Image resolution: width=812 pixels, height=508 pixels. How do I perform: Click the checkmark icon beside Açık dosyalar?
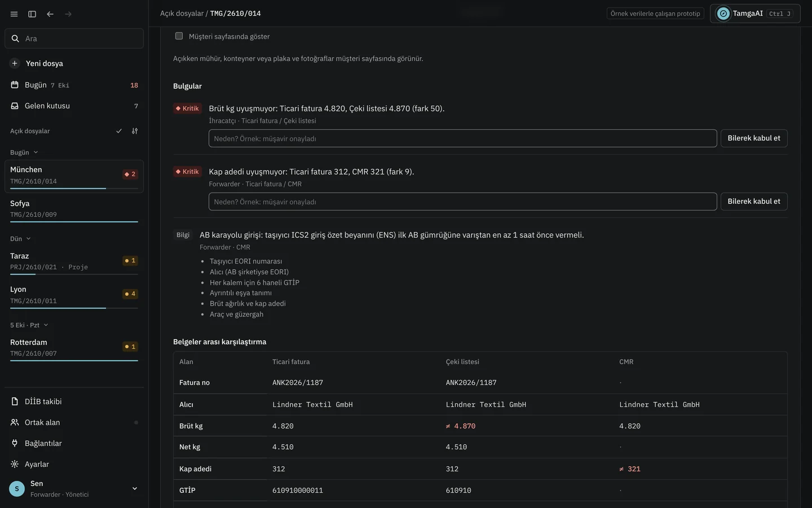coord(119,131)
